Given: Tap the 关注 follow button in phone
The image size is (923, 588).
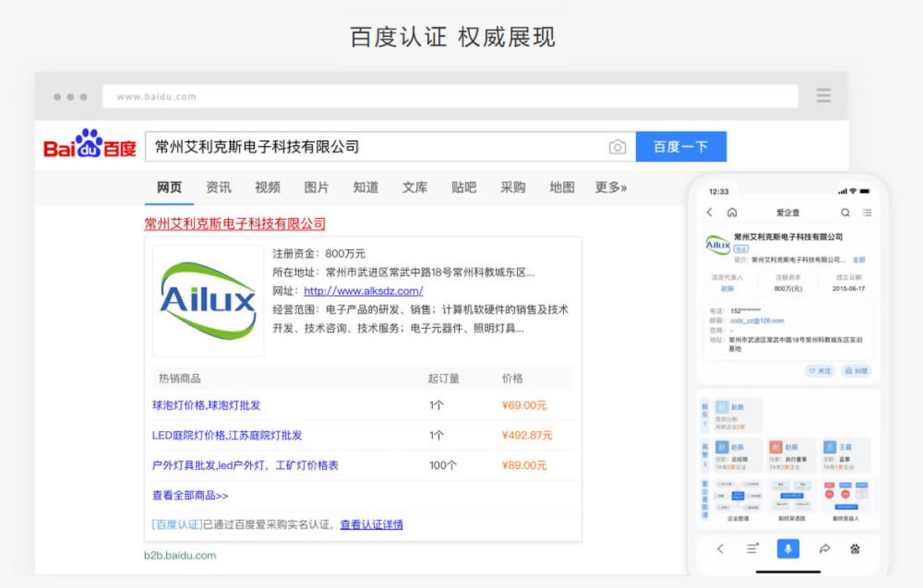Looking at the screenshot, I should pyautogui.click(x=820, y=371).
